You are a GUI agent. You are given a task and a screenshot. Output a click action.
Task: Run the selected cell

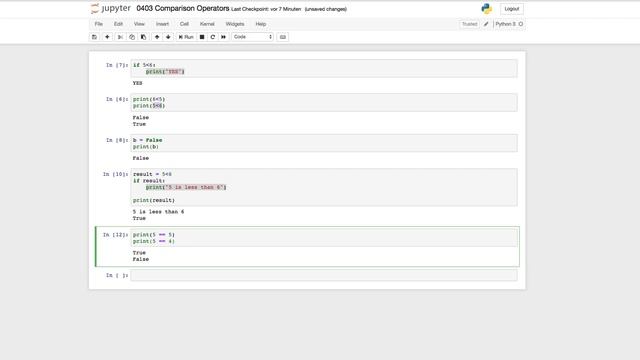(186, 37)
